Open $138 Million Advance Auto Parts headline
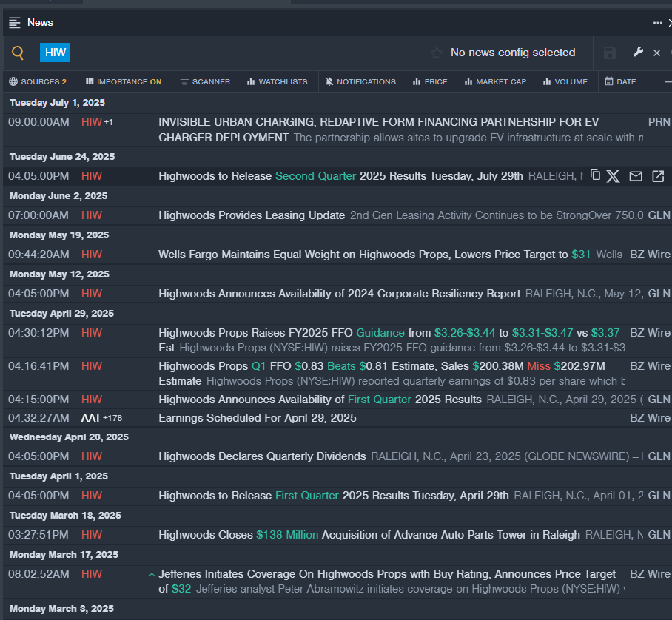The height and width of the screenshot is (620, 672). [369, 535]
